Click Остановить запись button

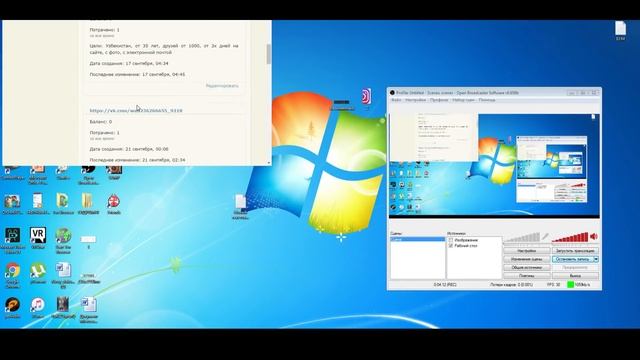coord(573,259)
